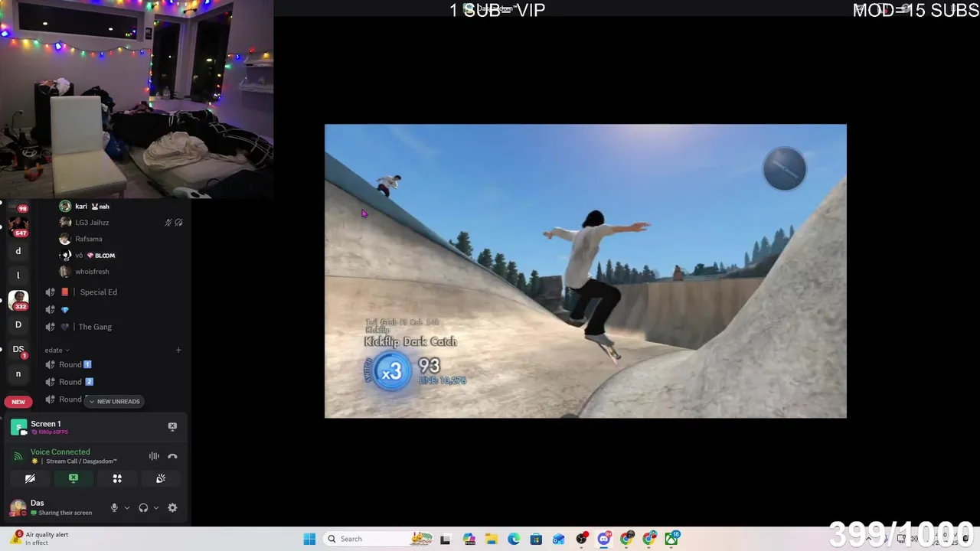
Task: Open Xbox app from taskbar
Action: [671, 539]
